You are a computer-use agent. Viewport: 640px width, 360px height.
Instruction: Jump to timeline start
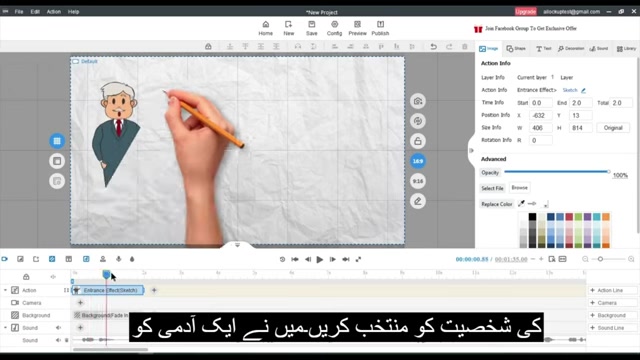click(x=295, y=259)
